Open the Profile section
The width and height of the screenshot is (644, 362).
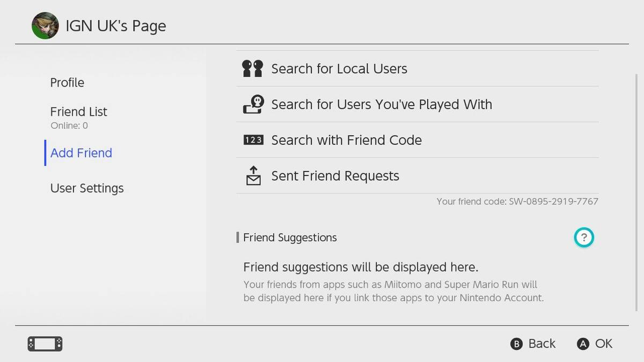[67, 83]
